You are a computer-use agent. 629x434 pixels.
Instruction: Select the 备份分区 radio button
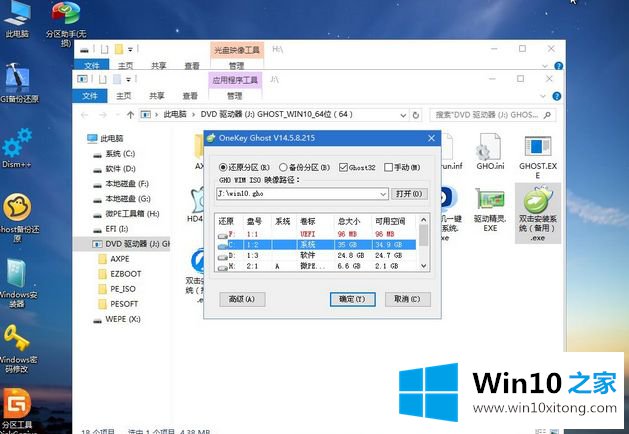coord(304,167)
